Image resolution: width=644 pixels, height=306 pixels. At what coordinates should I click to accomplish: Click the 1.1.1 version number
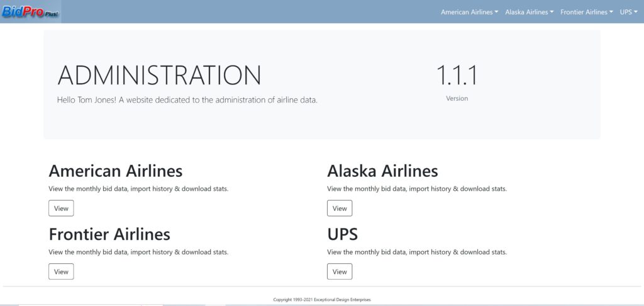tap(457, 76)
